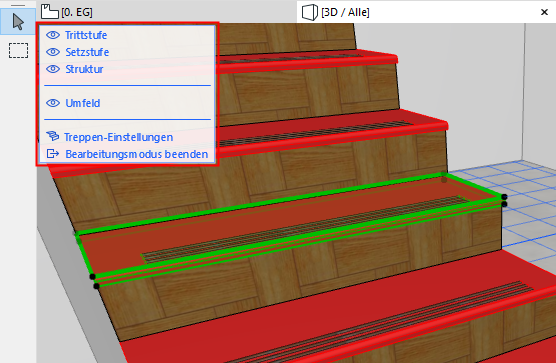Click the floor plan tab icon
This screenshot has width=556, height=363.
[50, 12]
